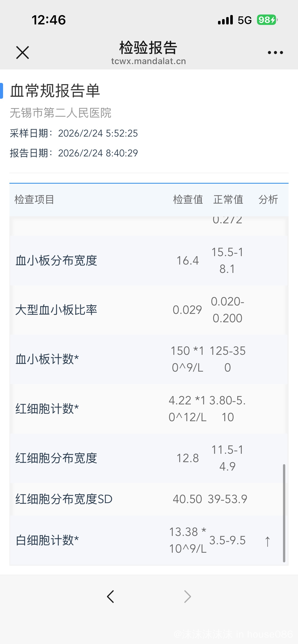Viewport: 298px width, 644px height.
Task: Close the 检验报告 web page
Action: tap(23, 53)
